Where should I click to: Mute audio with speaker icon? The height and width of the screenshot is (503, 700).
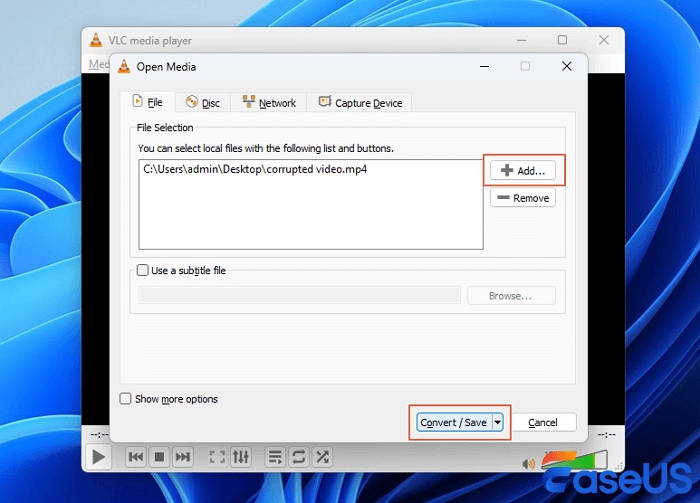tap(528, 464)
